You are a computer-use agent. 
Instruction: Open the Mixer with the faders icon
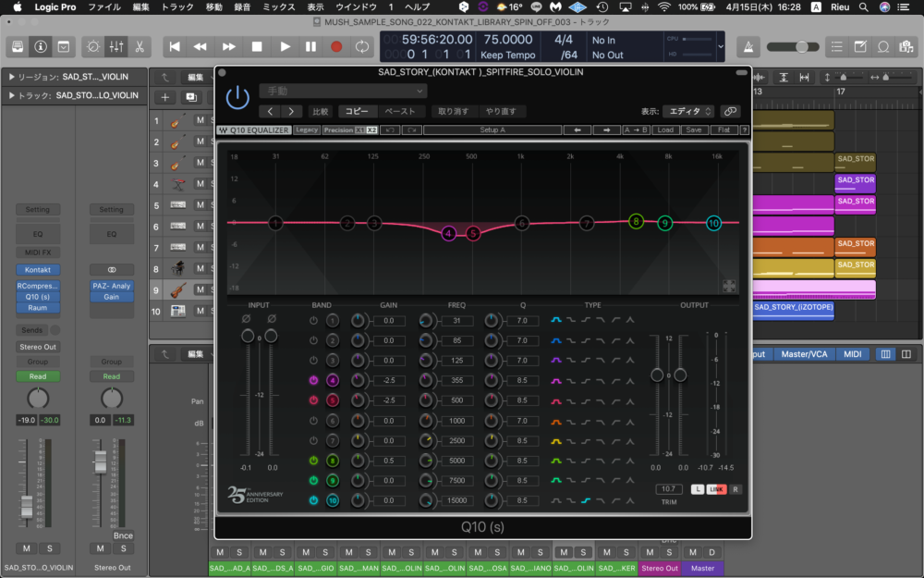[x=116, y=46]
